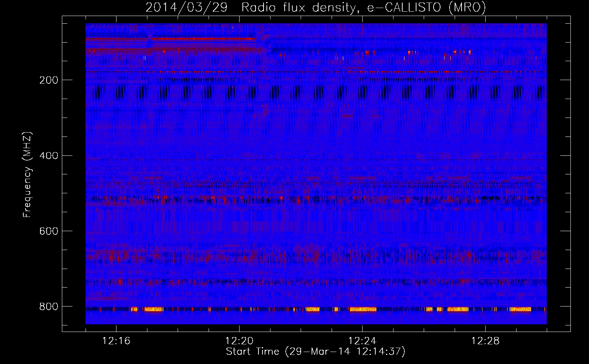This screenshot has width=589, height=364.
Task: Click the 400 frequency tick label
Action: [x=48, y=156]
